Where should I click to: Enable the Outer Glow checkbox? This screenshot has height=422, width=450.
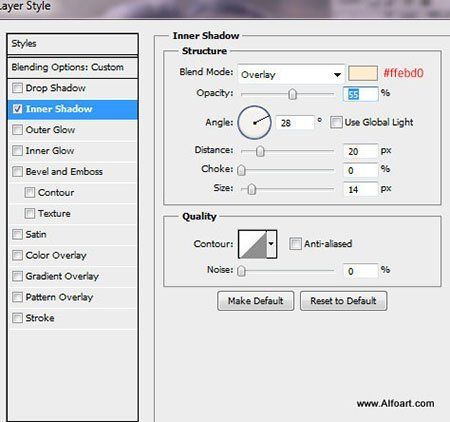(17, 130)
